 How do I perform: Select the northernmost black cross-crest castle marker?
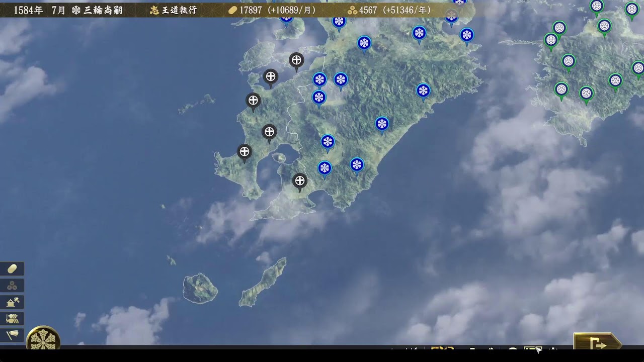pyautogui.click(x=296, y=60)
